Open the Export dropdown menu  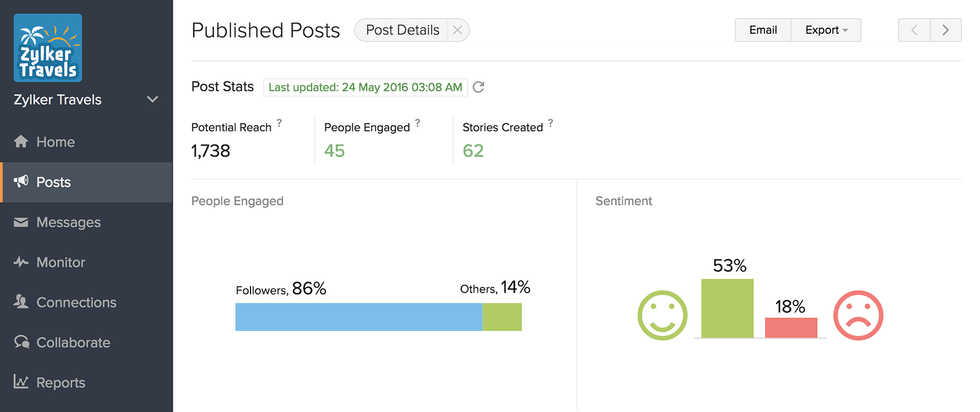click(826, 30)
